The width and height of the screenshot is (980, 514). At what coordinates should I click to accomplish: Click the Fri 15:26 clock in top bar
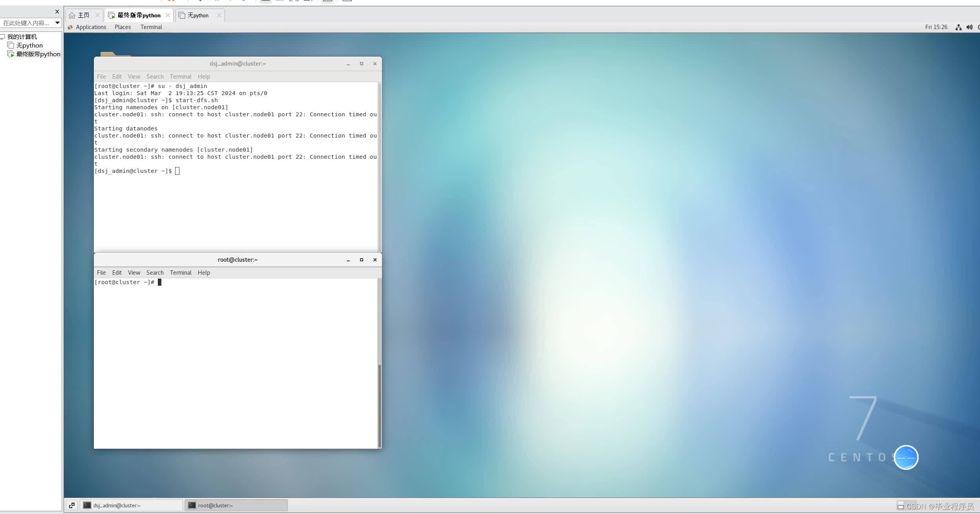point(936,27)
